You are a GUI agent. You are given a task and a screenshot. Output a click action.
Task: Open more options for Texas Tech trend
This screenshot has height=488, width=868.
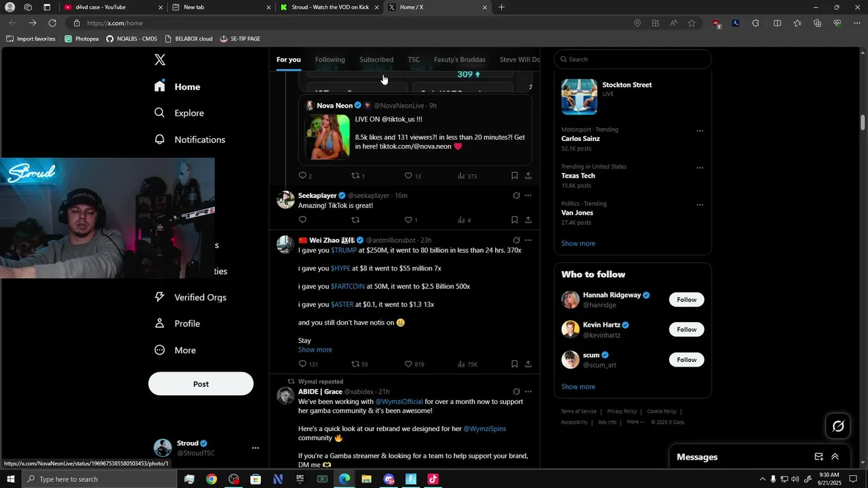pyautogui.click(x=700, y=168)
